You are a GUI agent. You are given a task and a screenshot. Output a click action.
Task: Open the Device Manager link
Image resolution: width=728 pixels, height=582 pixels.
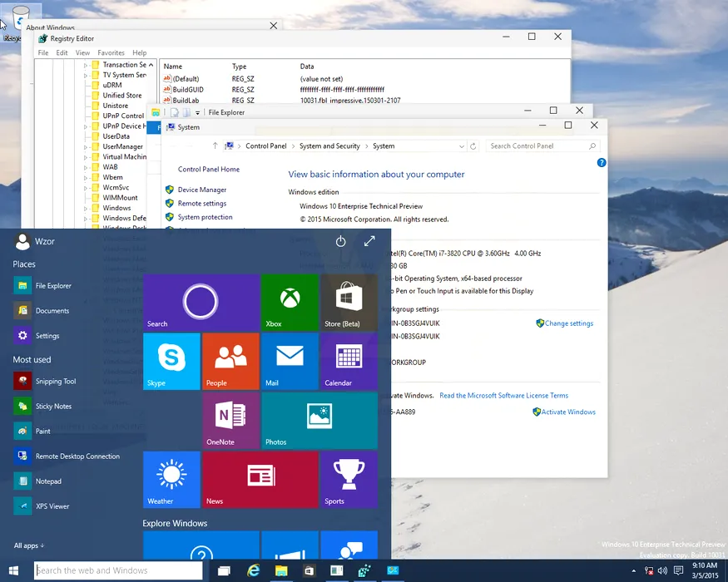coord(201,190)
